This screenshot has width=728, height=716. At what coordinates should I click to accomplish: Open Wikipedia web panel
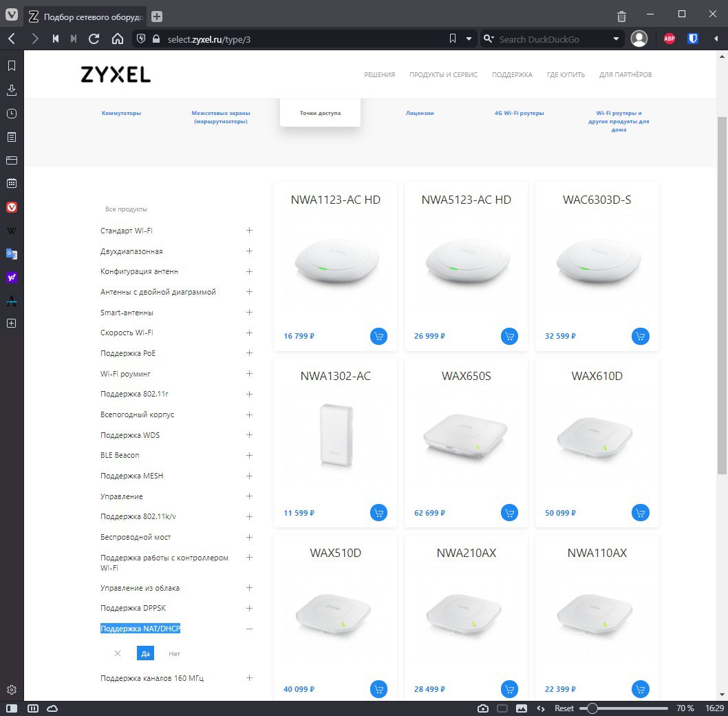click(x=12, y=231)
